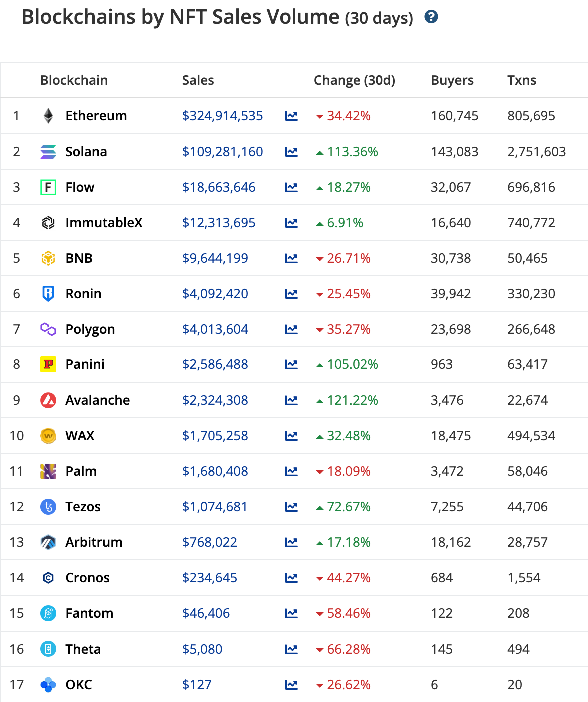Open the Flow blockchain name link

(80, 187)
